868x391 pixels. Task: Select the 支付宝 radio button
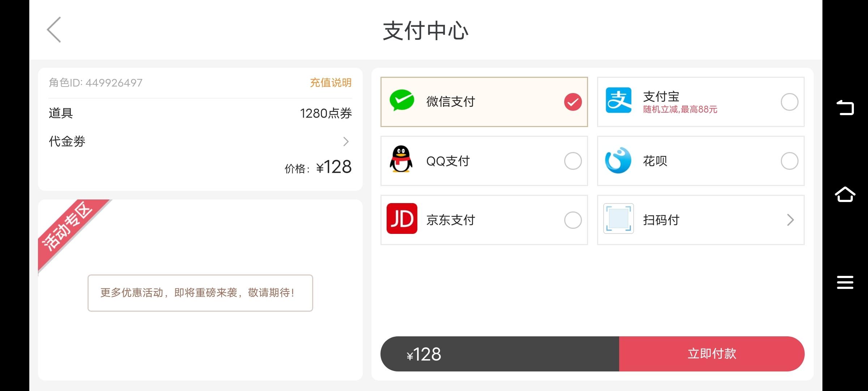click(x=790, y=102)
